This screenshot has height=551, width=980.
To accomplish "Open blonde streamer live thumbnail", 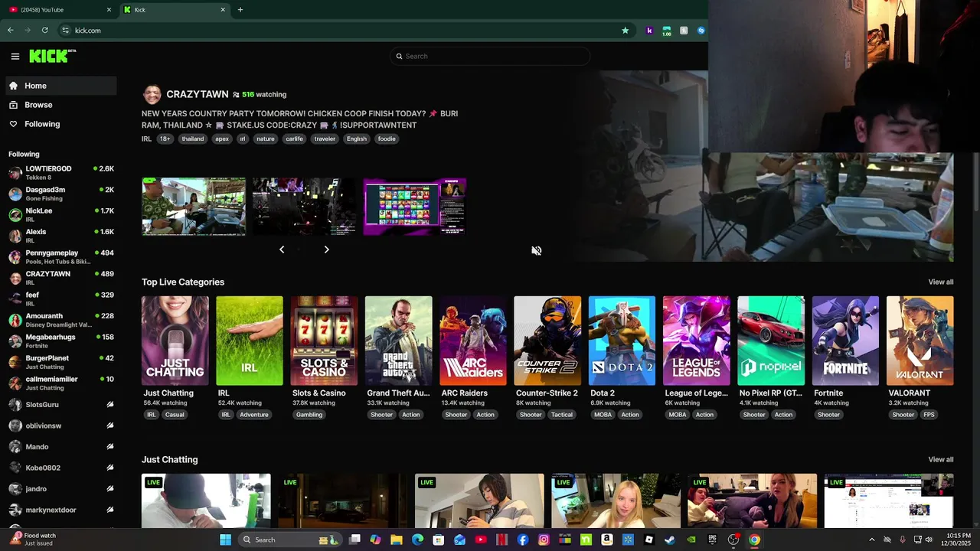I will (616, 500).
